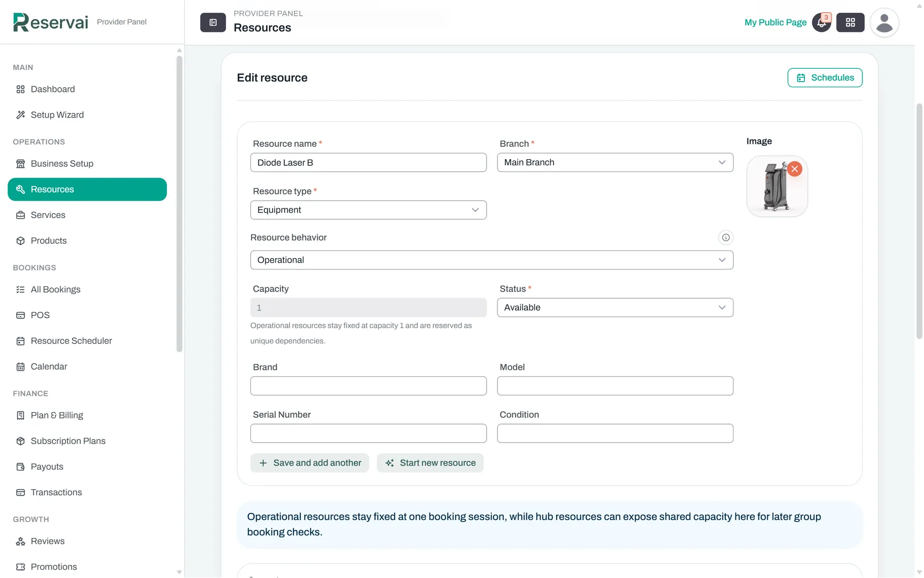This screenshot has width=924, height=578.
Task: Open Subscription Plans
Action: 87,441
